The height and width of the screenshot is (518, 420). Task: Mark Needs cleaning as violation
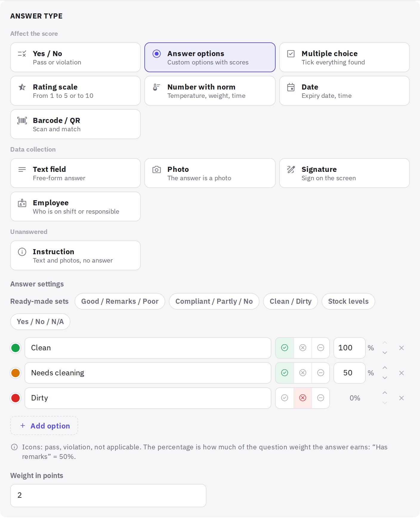303,373
